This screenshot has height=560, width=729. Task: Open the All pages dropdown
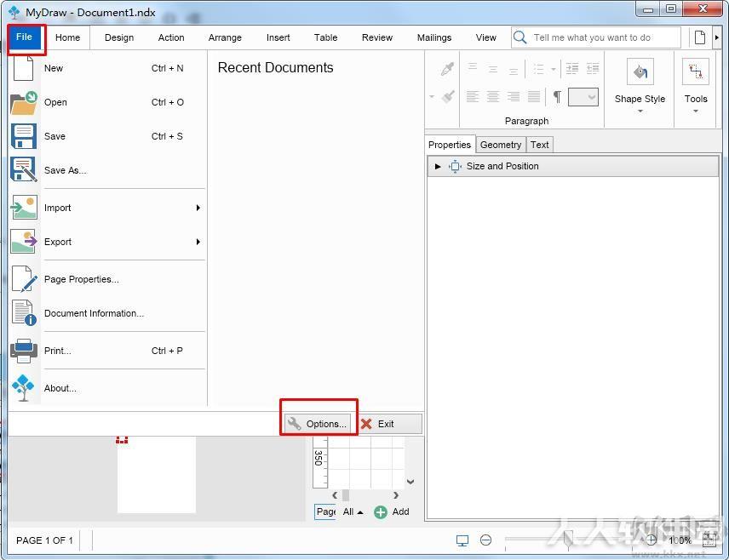pos(353,511)
